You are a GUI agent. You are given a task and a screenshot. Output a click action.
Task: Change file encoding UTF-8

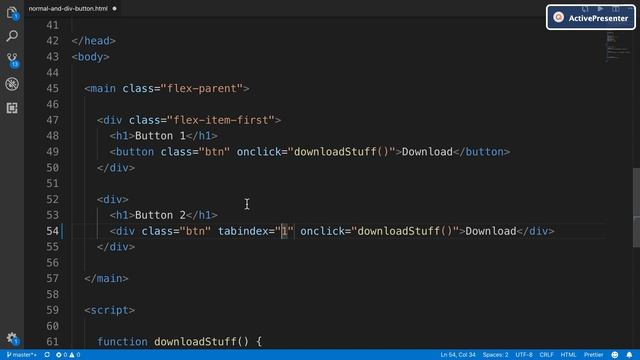(x=524, y=355)
